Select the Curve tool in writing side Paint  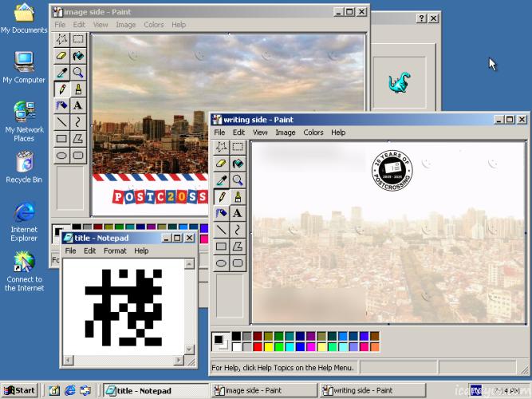[x=238, y=230]
